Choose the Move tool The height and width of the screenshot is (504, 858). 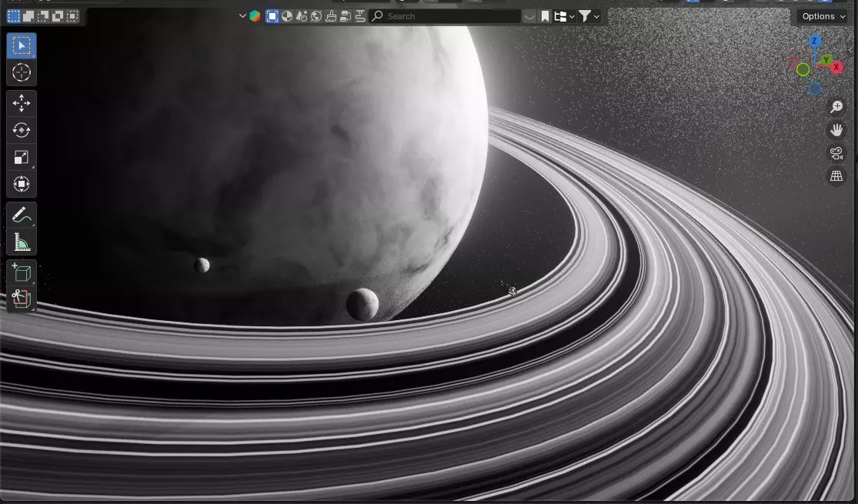coord(22,103)
